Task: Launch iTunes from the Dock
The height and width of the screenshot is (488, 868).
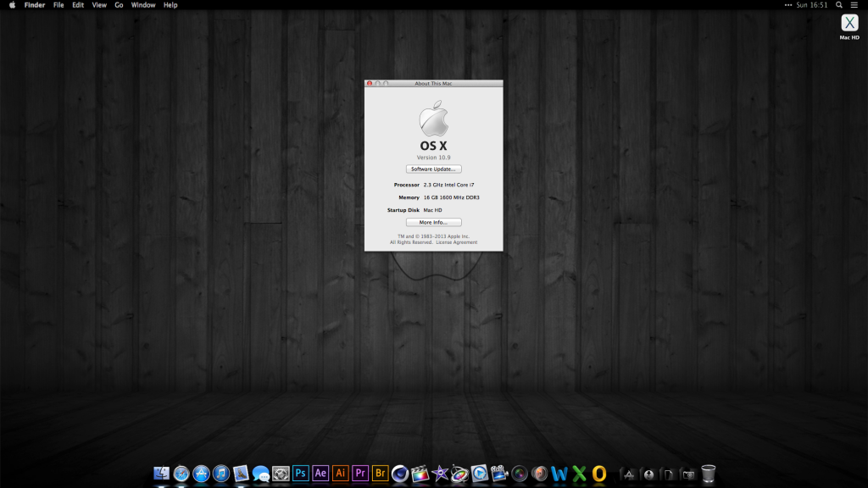Action: [x=221, y=474]
